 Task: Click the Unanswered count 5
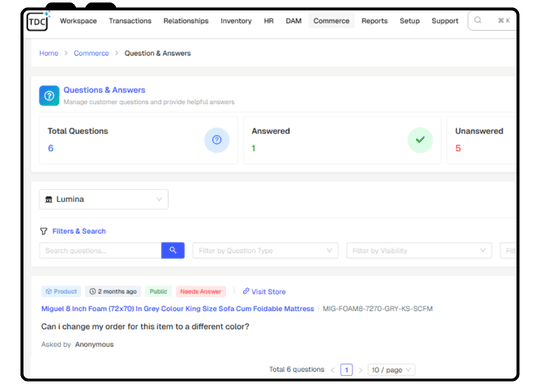click(x=458, y=148)
